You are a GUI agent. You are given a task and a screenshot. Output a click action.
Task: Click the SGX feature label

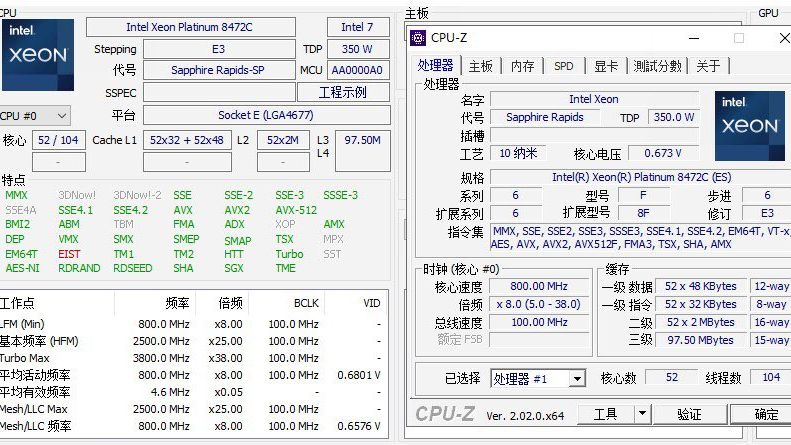pos(234,268)
